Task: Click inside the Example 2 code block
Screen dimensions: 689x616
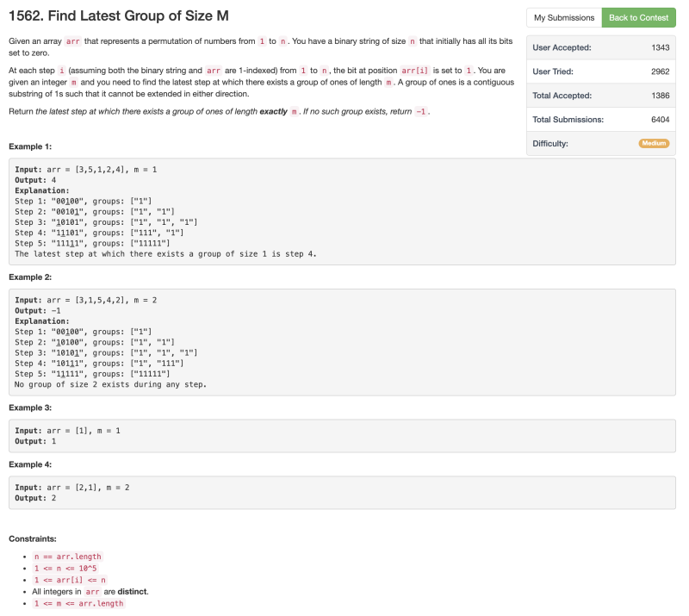Action: 342,342
